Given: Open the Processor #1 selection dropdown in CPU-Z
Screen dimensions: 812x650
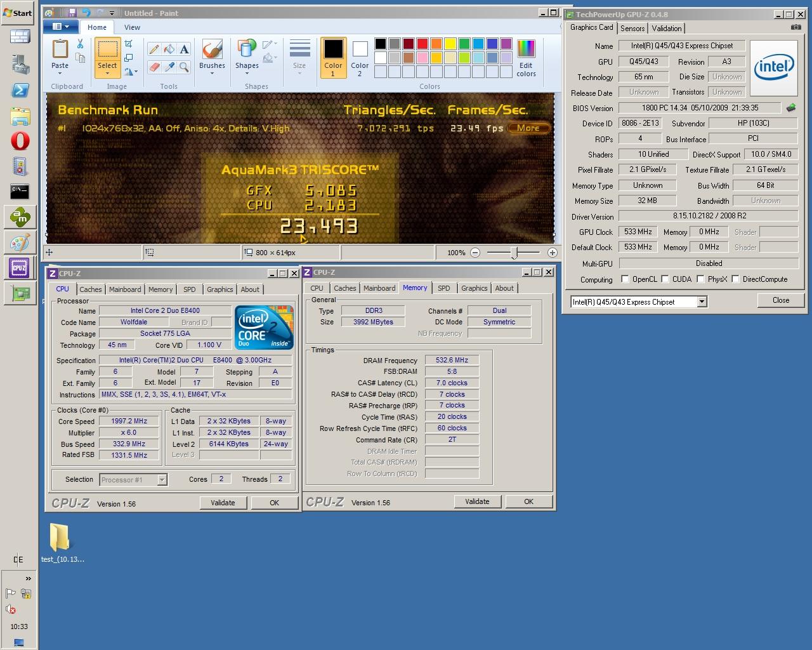Looking at the screenshot, I should [162, 480].
